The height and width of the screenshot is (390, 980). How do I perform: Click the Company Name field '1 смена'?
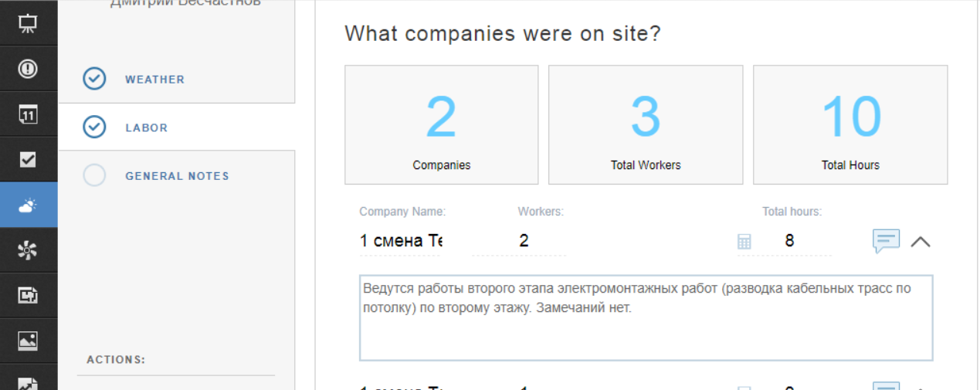point(400,241)
